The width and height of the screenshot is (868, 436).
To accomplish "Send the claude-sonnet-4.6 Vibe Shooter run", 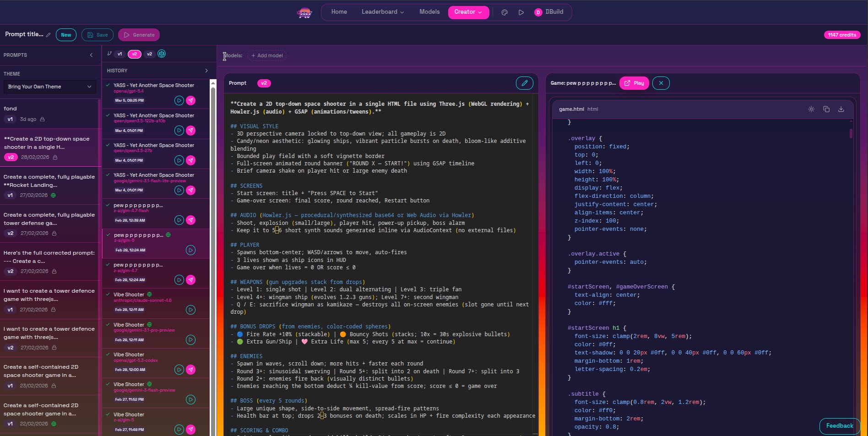I will coord(191,310).
